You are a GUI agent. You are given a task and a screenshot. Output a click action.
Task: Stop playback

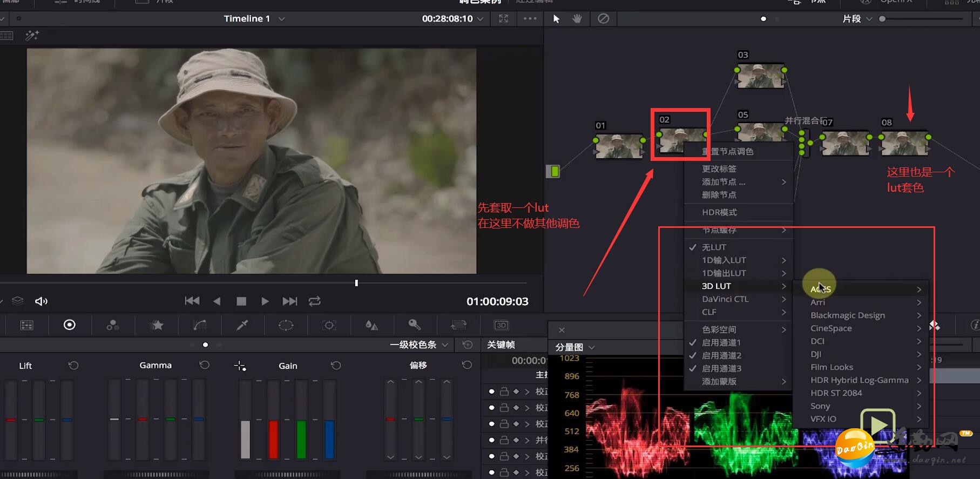click(241, 301)
